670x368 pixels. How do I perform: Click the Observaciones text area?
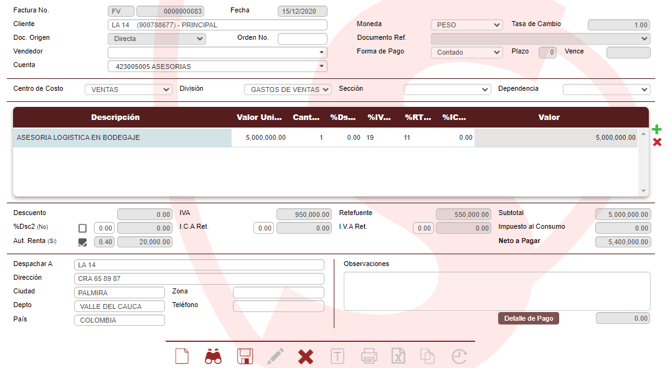click(497, 291)
